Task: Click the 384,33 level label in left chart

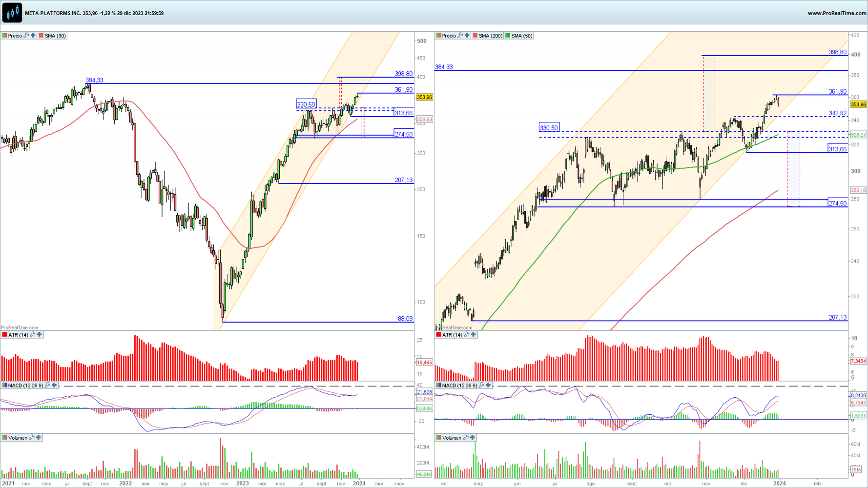Action: 94,80
